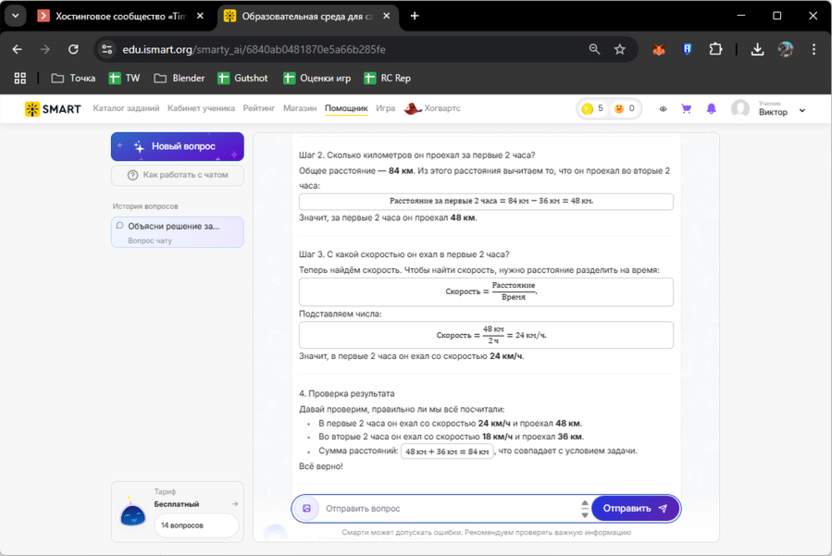This screenshot has height=556, width=832.
Task: Click the Отправить send button
Action: pos(635,508)
